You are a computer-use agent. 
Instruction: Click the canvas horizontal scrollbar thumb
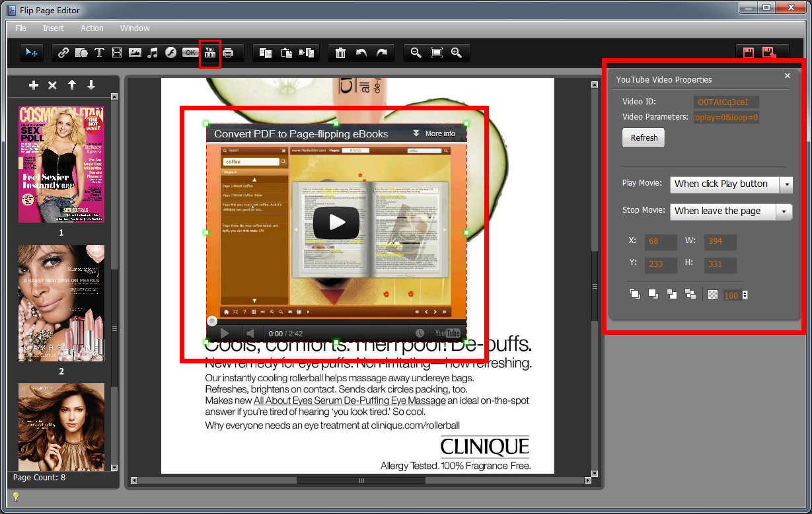[x=361, y=480]
